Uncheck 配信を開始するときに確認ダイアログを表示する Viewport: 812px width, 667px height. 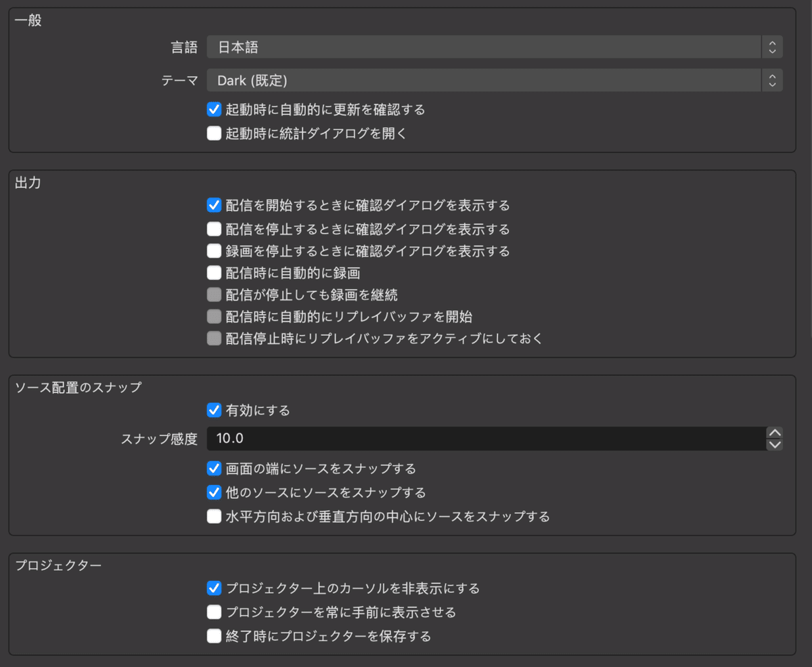215,205
